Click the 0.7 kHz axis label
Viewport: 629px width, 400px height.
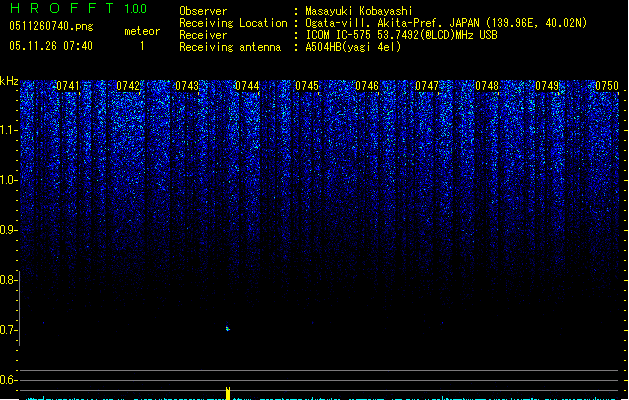(9, 330)
